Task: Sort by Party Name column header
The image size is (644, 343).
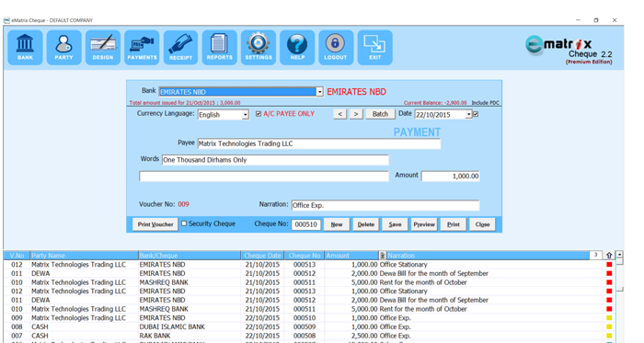Action: pyautogui.click(x=84, y=256)
